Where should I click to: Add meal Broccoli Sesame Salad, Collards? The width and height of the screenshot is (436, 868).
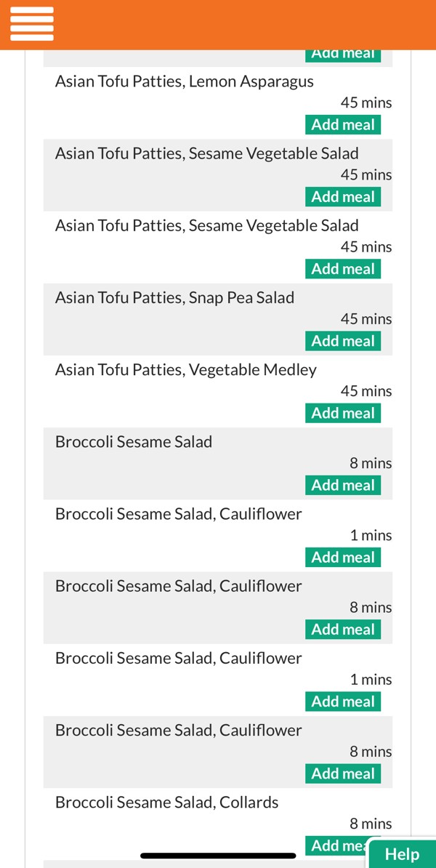click(x=342, y=845)
